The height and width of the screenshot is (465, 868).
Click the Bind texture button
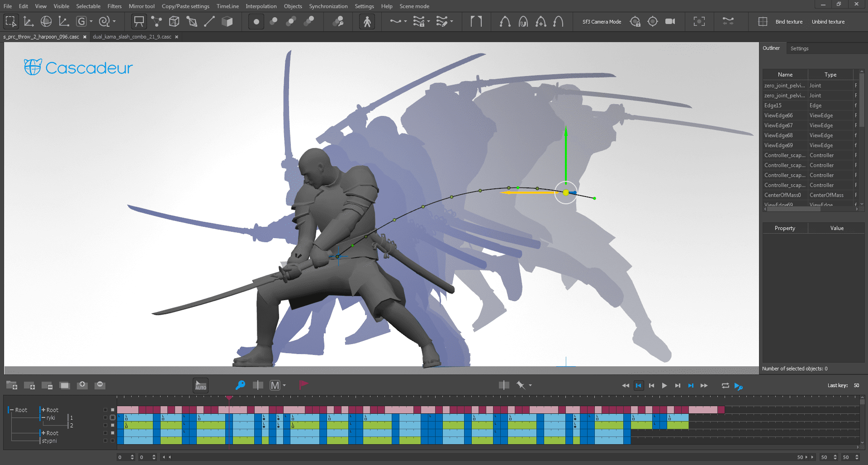[788, 21]
